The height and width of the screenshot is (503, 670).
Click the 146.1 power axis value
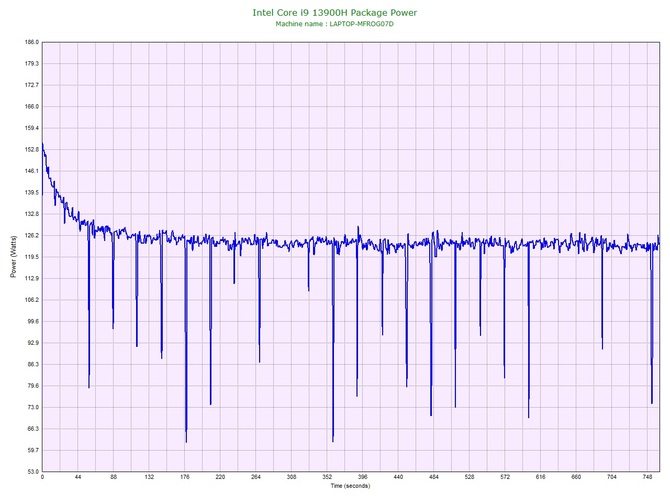tap(32, 171)
